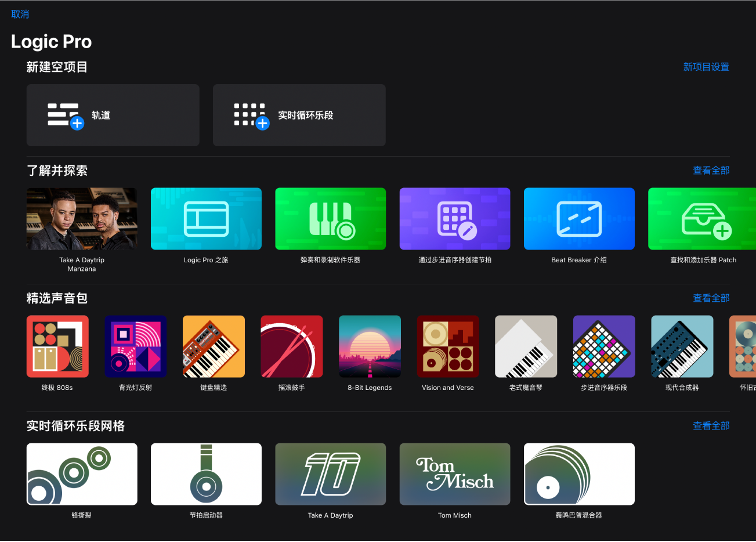This screenshot has width=756, height=542.
Task: Select the 背光灯反射 sound pack
Action: pyautogui.click(x=136, y=346)
